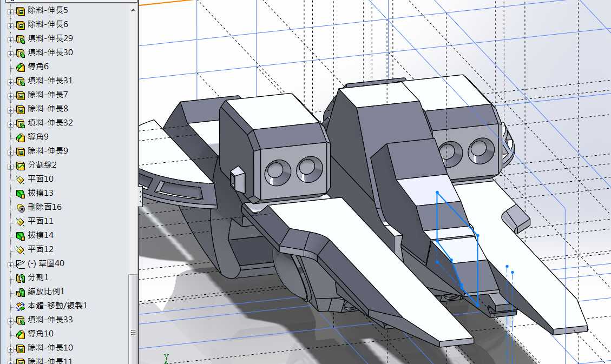Click the 填料-伸長30 feature icon
Screen dimensions: 611x364
point(20,53)
